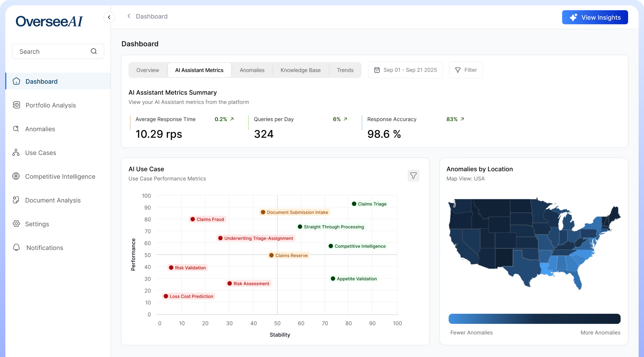Switch to the Knowledge Base tab
Viewport: 644px width, 357px height.
tap(300, 70)
